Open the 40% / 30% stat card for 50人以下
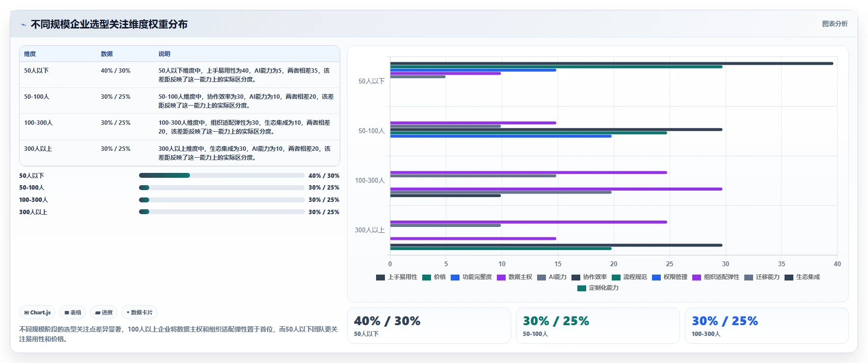This screenshot has height=363, width=868. tap(429, 326)
